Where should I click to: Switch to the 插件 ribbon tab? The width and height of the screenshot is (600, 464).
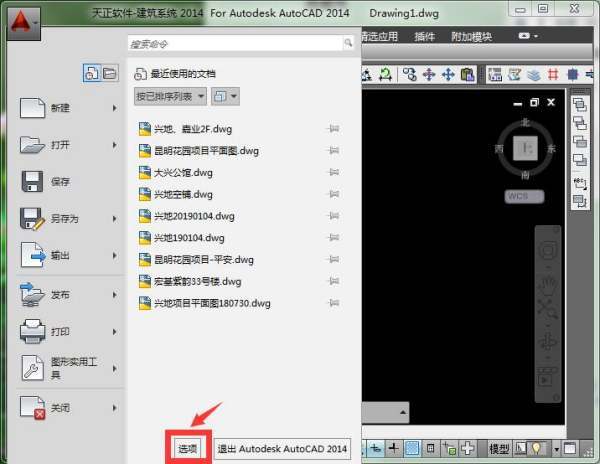(x=424, y=37)
